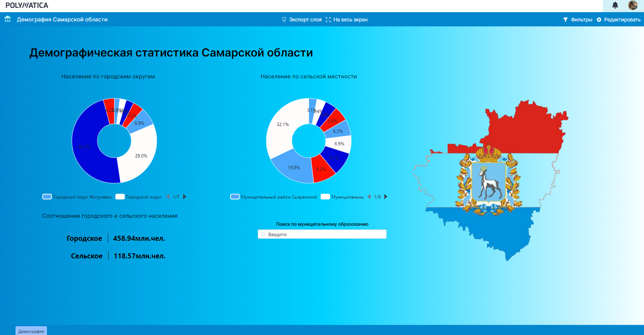Open the notifications bell
The height and width of the screenshot is (335, 644).
615,5
